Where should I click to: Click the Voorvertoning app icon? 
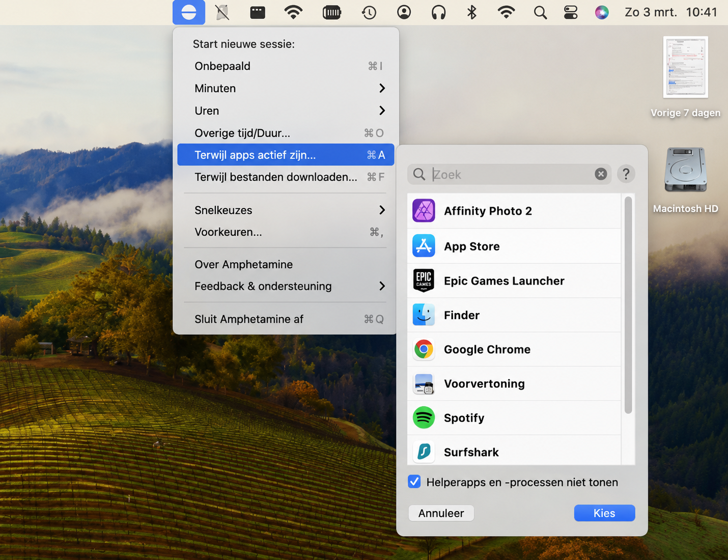tap(424, 384)
